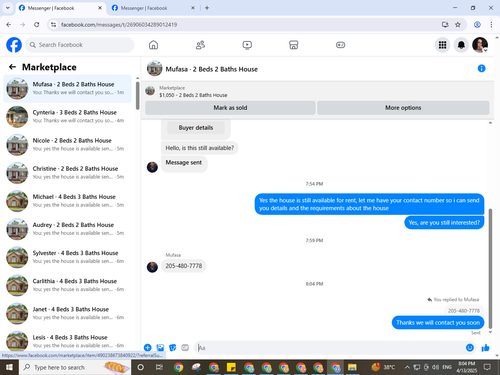
Task: Click the Mark as sold button
Action: pyautogui.click(x=230, y=108)
